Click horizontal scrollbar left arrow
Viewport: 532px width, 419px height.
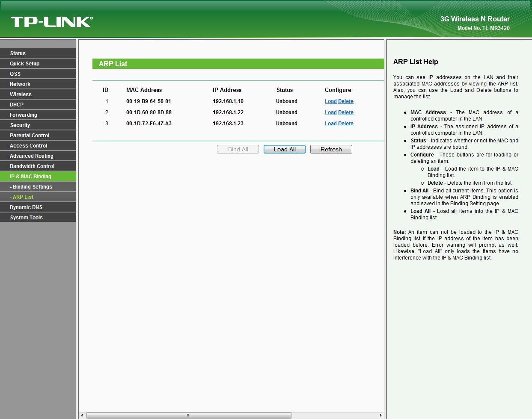tap(82, 415)
